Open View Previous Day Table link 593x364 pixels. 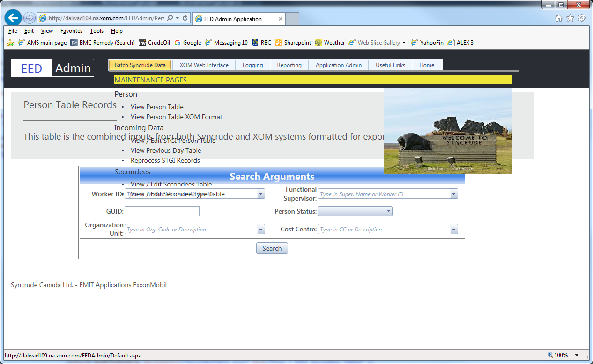click(166, 150)
